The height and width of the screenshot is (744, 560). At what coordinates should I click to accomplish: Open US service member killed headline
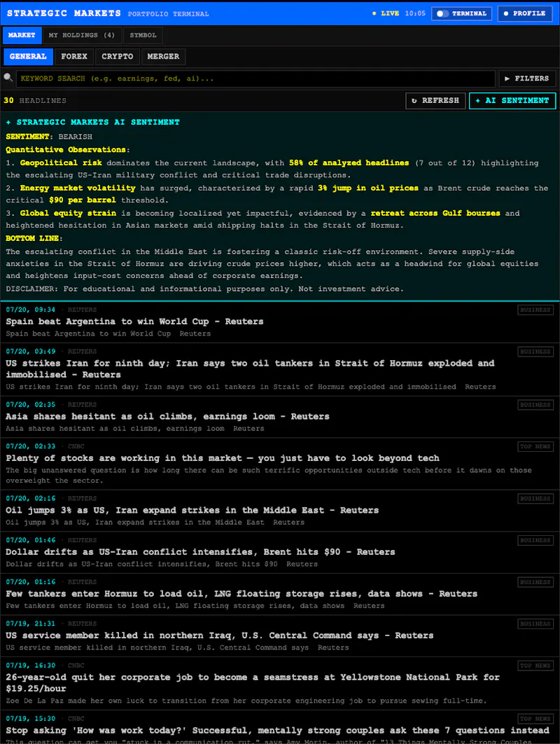220,636
